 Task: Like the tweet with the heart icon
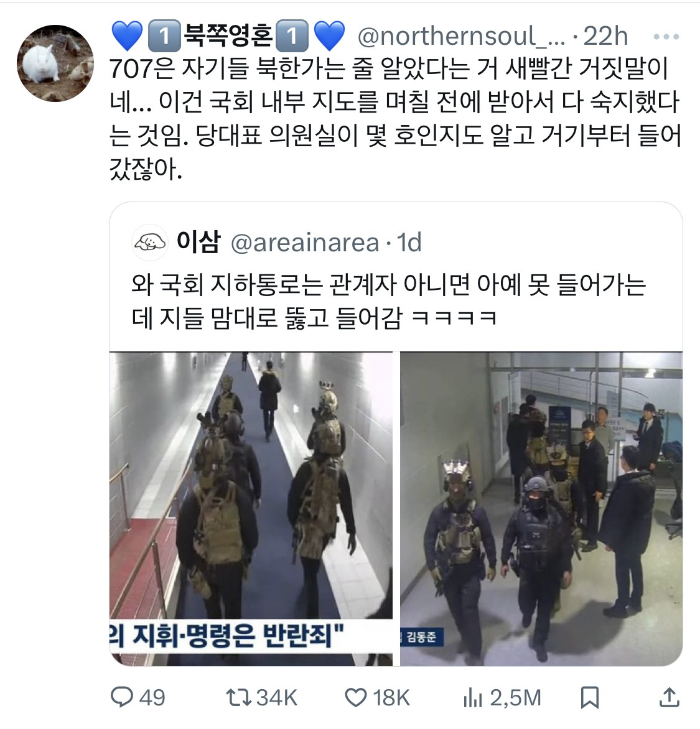[356, 698]
